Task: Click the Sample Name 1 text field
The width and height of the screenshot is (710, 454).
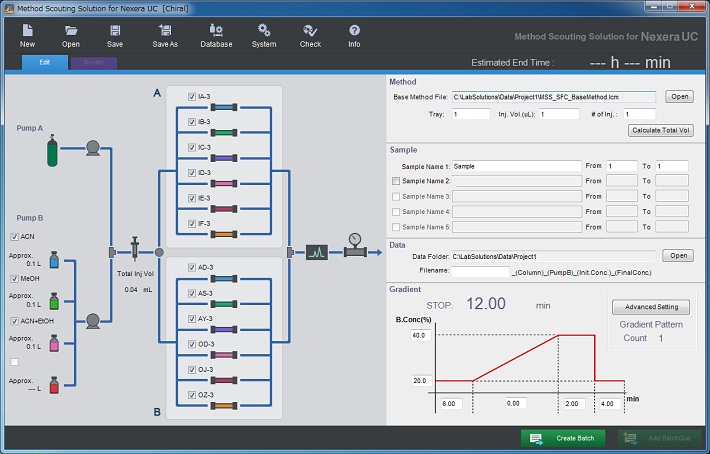Action: 516,166
